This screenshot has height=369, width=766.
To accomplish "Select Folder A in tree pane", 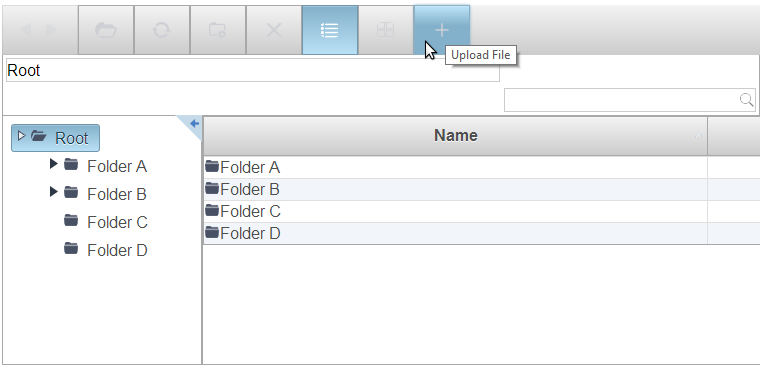I will (117, 166).
